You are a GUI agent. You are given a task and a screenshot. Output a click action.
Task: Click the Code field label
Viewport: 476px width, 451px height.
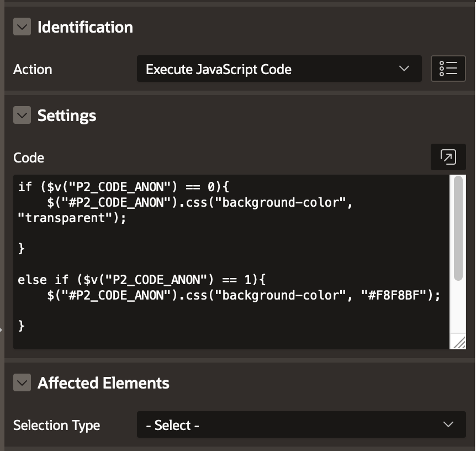click(29, 158)
